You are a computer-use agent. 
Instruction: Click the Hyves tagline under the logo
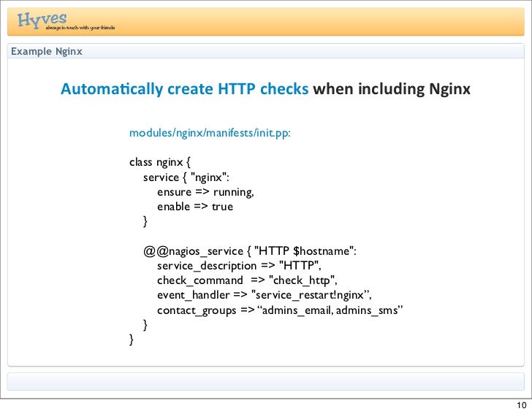[79, 28]
